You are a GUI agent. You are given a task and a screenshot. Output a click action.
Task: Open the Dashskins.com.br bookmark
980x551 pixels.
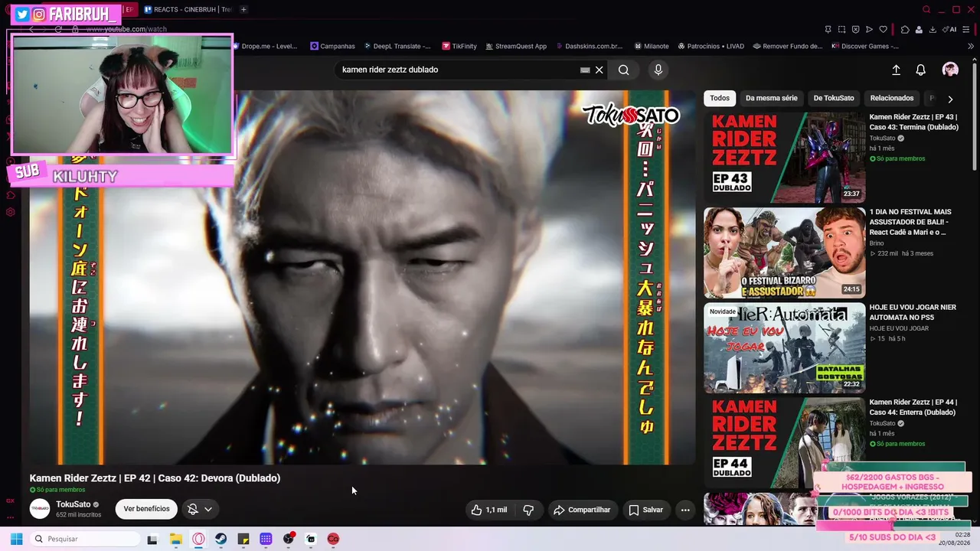point(589,46)
